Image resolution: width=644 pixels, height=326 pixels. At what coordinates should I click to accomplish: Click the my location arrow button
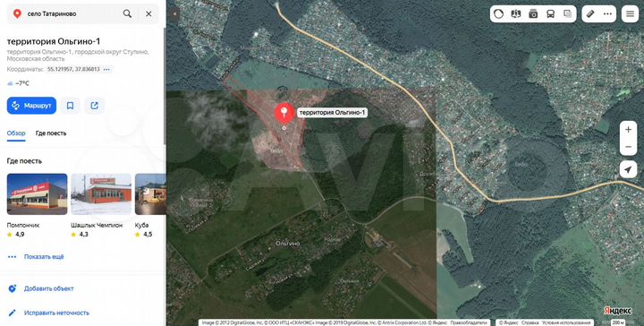pyautogui.click(x=628, y=169)
